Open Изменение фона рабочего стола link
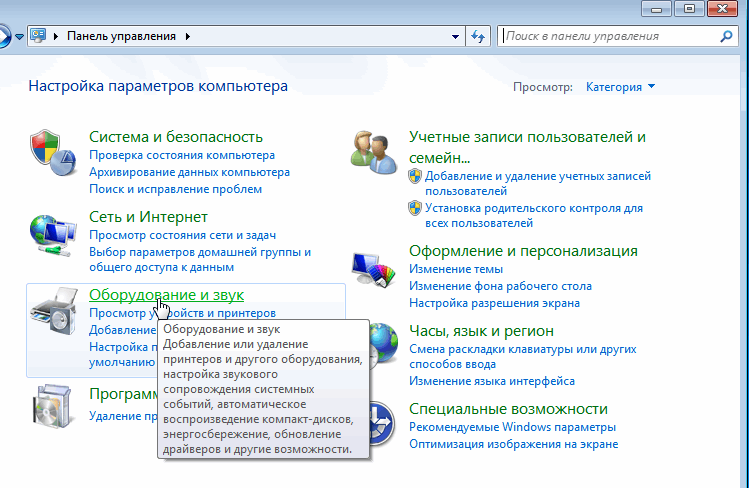Viewport: 749px width, 488px height. coord(500,286)
